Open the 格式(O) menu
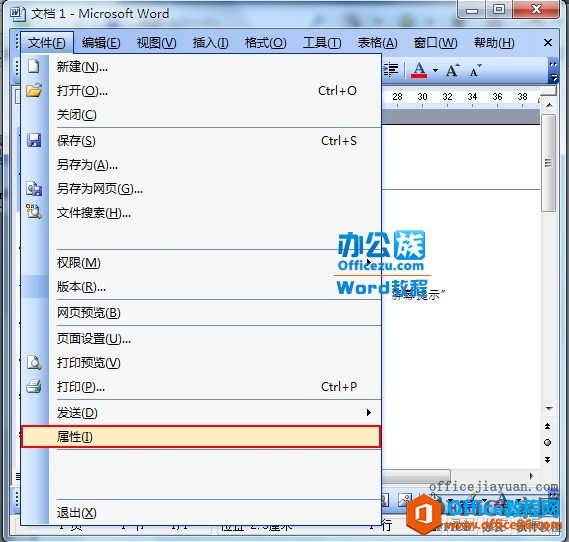 point(266,43)
